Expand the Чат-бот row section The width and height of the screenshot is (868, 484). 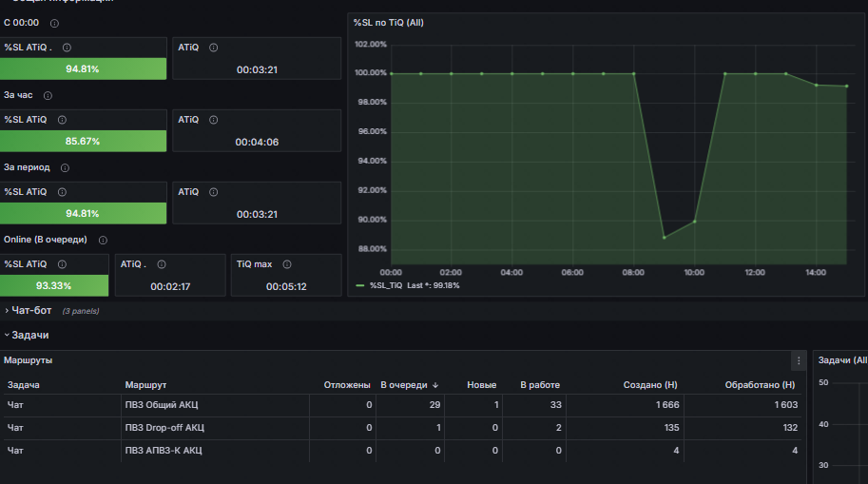[x=31, y=311]
